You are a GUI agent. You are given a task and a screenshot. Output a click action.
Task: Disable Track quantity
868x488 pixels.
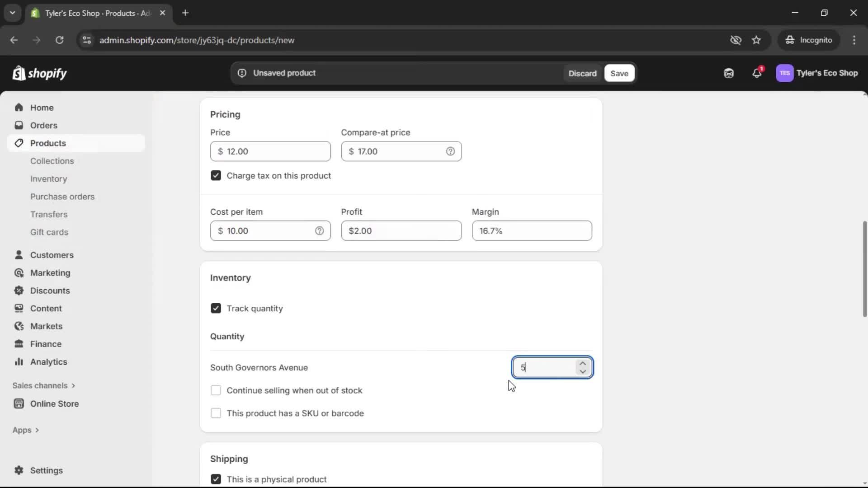pos(216,308)
